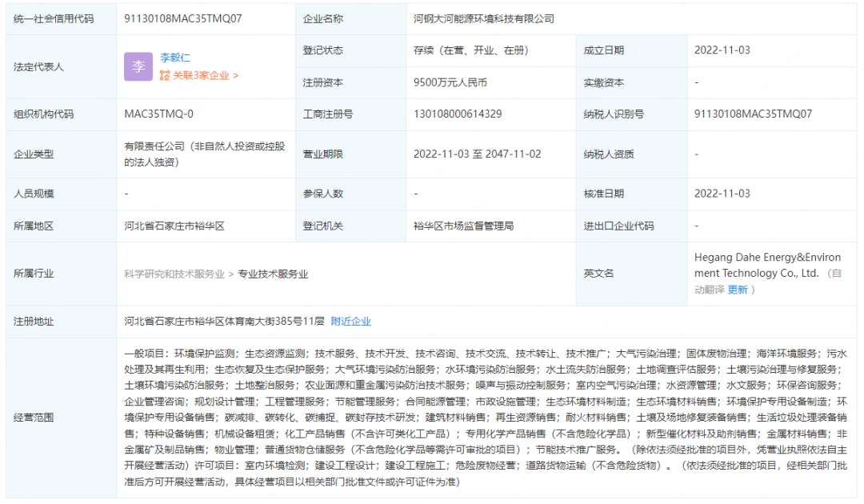864x504 pixels.
Task: Click registered address 体育南大街385号11层
Action: (224, 321)
